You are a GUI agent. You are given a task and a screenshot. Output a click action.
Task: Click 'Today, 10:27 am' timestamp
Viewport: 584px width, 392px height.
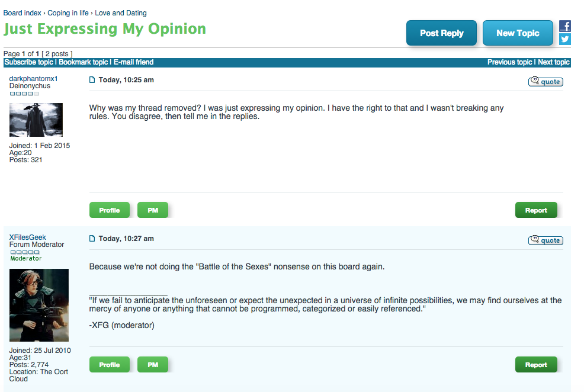(126, 238)
